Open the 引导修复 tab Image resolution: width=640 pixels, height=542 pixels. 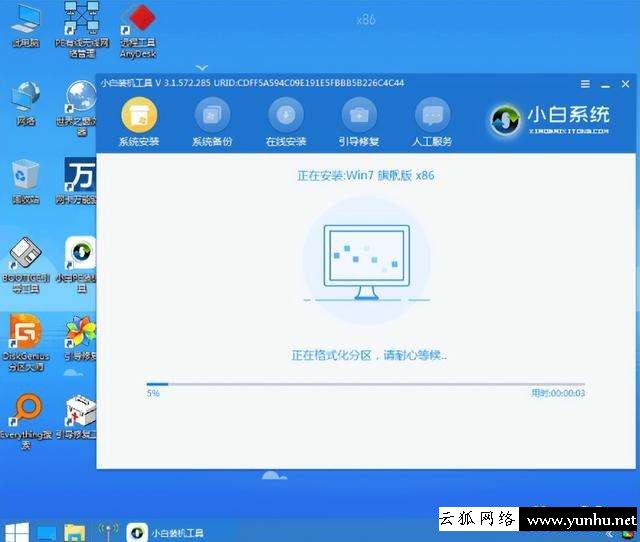coord(359,122)
